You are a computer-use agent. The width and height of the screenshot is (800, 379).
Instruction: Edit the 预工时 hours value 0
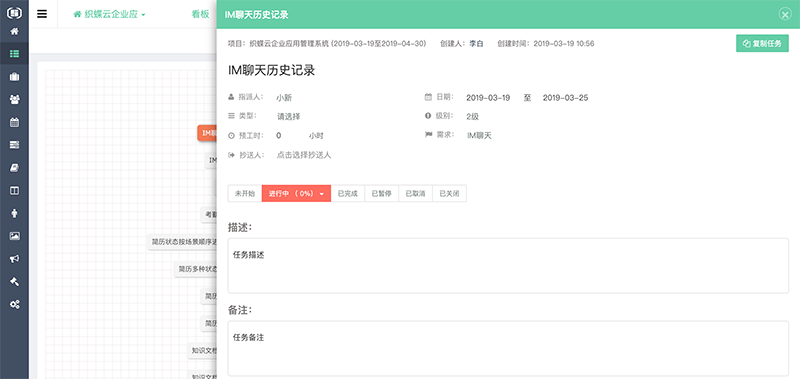[279, 136]
